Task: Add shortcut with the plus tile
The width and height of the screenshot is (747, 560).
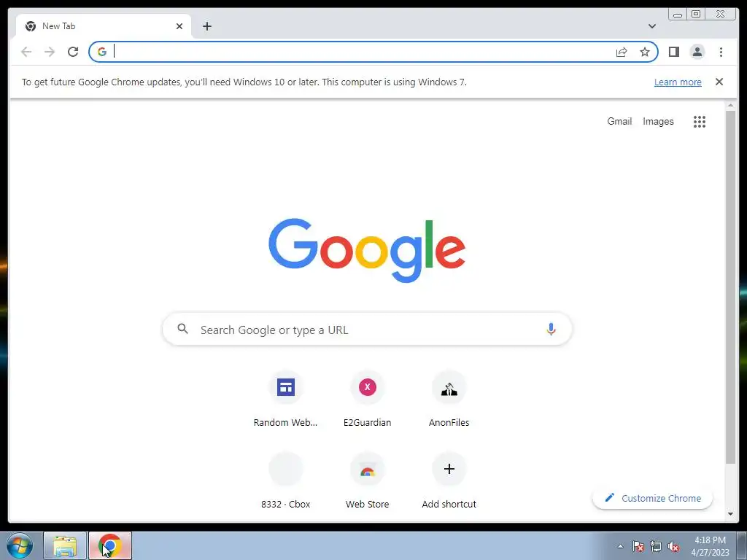Action: (x=449, y=481)
